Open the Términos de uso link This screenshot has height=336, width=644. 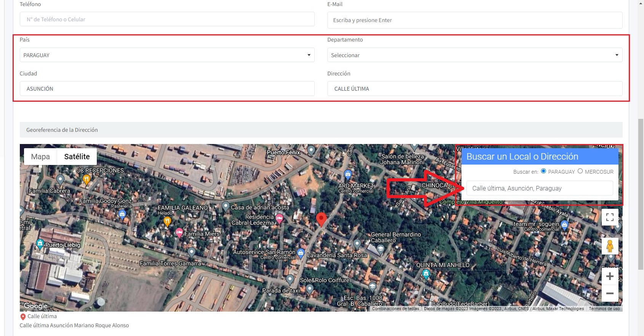[x=604, y=309]
